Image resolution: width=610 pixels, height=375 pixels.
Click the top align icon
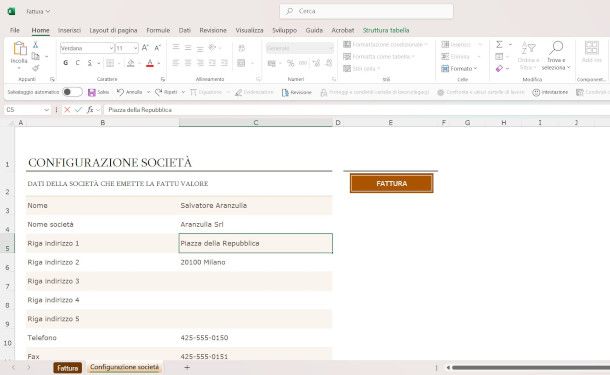coord(176,47)
